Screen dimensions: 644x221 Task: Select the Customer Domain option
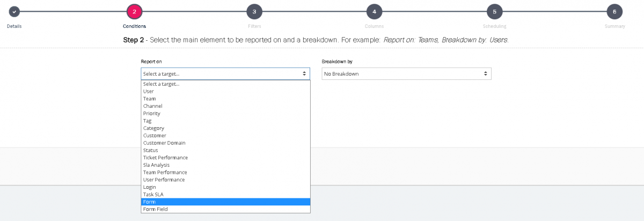coord(164,143)
